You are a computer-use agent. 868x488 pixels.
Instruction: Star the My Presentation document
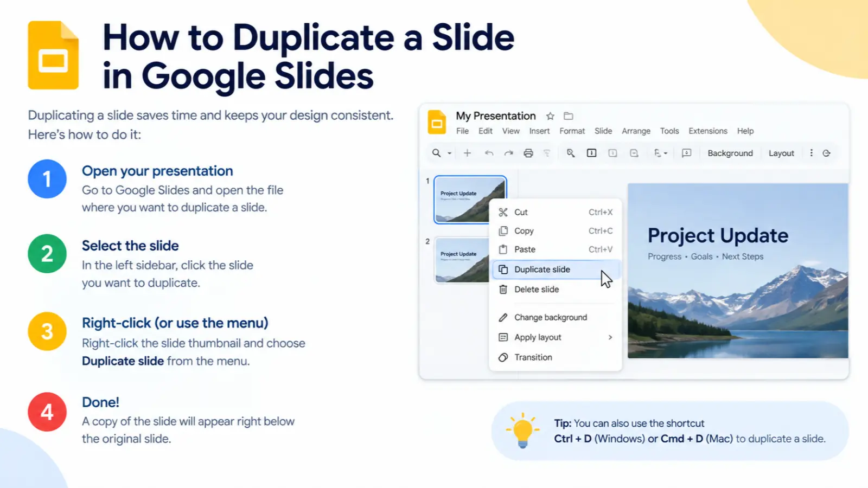[x=550, y=116]
